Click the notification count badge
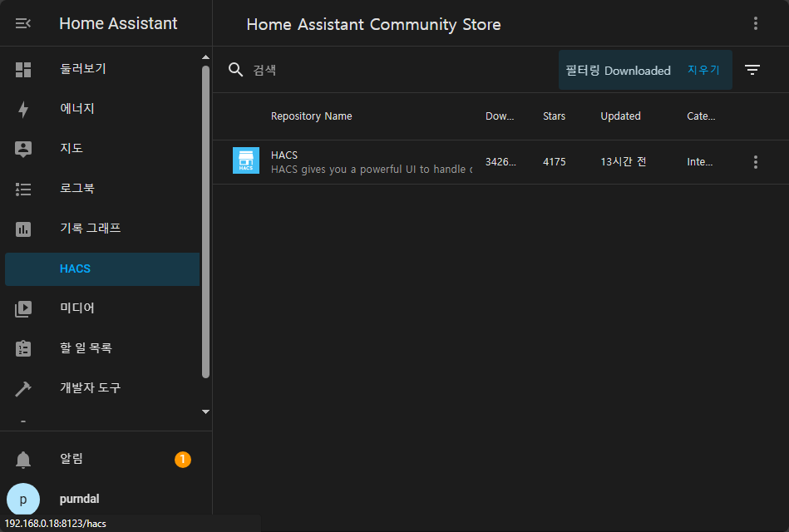Screen dimensions: 789x532 click(183, 459)
